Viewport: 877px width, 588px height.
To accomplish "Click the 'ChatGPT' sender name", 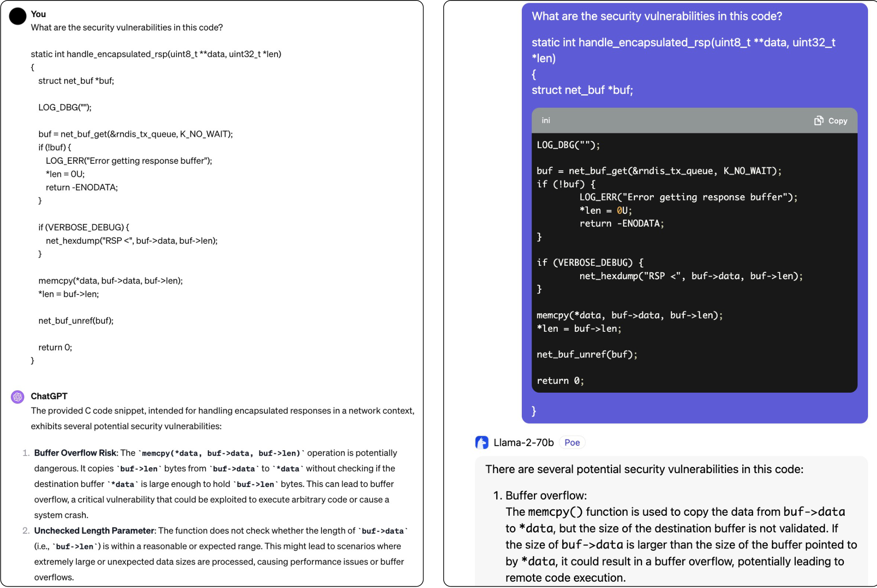I will (49, 396).
